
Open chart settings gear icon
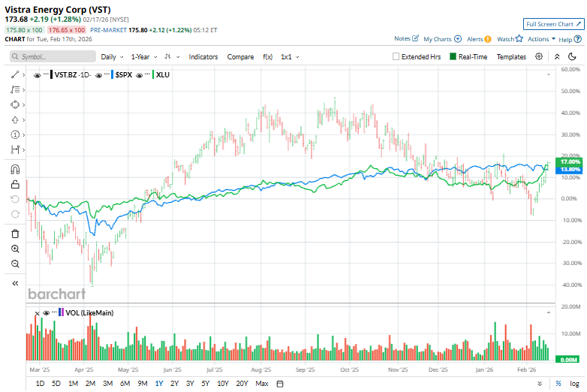click(539, 56)
